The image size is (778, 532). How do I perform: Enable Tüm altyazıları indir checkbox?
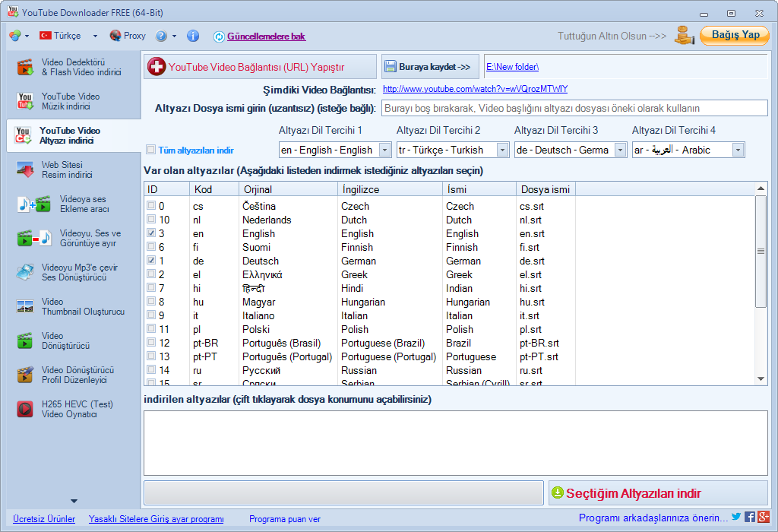click(x=151, y=150)
